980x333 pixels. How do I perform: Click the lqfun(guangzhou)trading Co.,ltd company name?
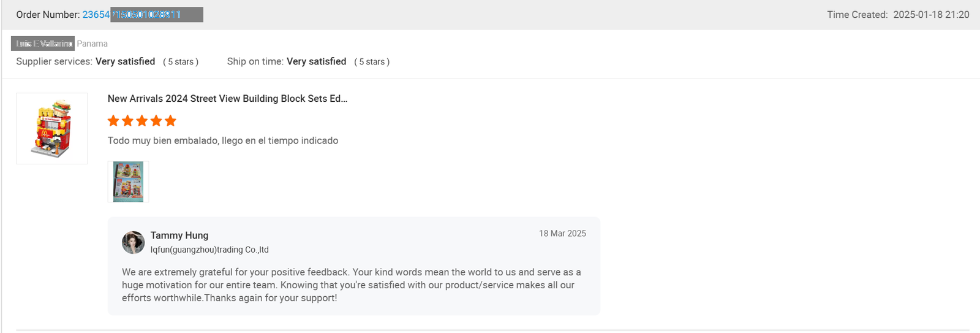[209, 250]
